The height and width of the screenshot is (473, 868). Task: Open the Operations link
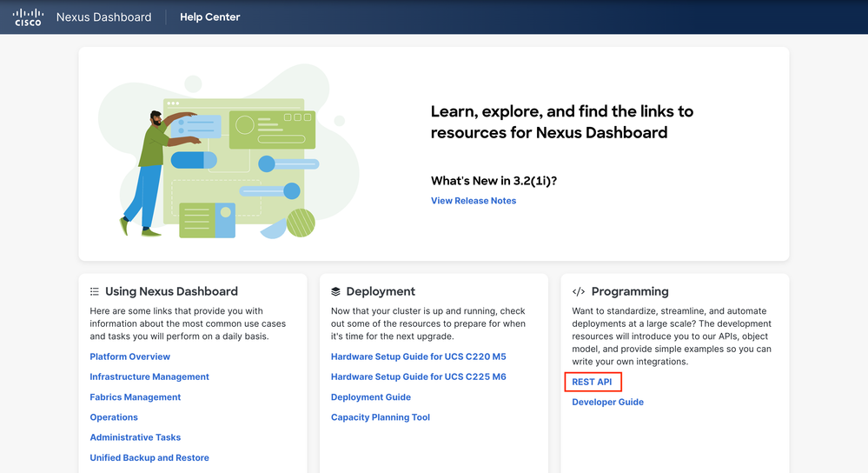pyautogui.click(x=114, y=417)
